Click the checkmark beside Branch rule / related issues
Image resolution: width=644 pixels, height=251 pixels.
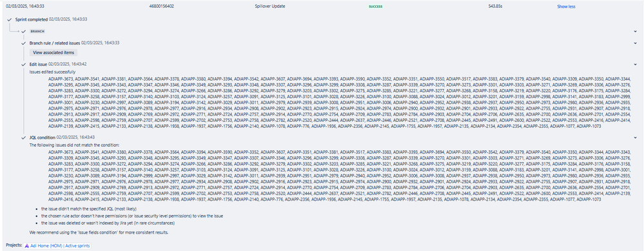coord(24,43)
